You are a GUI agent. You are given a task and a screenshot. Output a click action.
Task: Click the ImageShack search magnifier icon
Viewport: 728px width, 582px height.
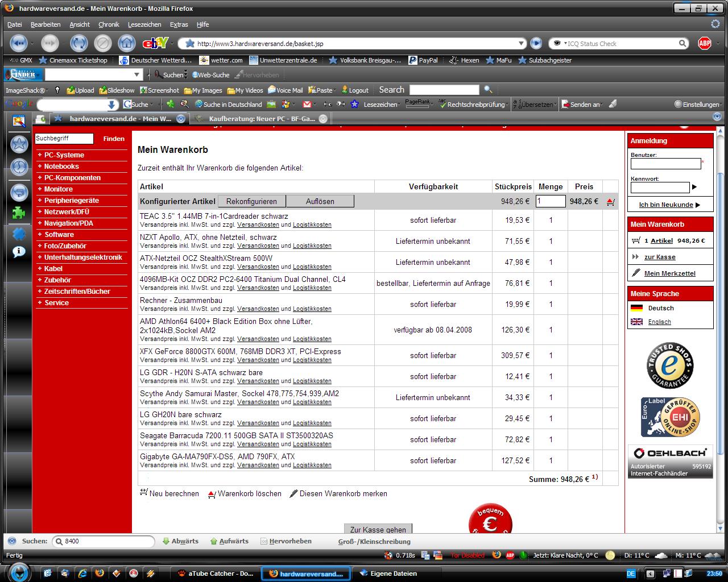pyautogui.click(x=488, y=90)
